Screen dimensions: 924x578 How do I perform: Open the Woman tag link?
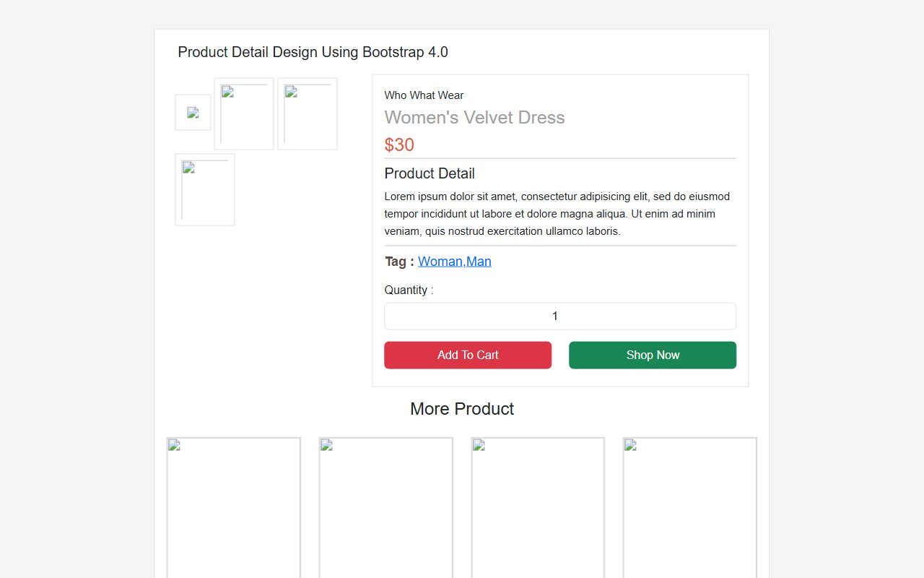pyautogui.click(x=440, y=261)
